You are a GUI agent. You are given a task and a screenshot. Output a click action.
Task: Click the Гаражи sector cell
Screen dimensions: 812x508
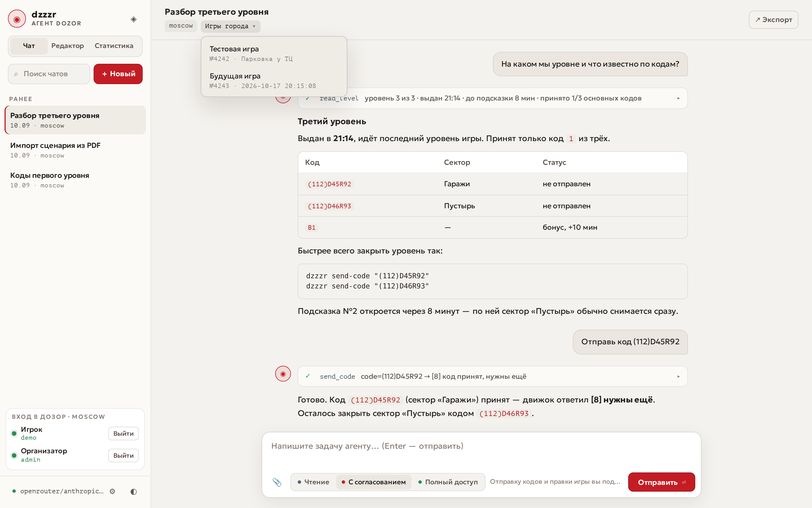click(x=457, y=184)
